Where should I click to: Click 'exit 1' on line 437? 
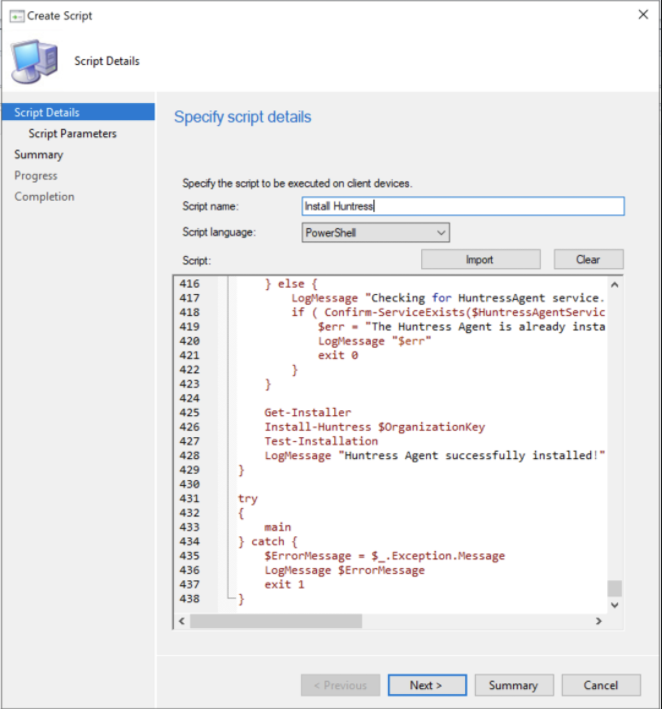[284, 585]
